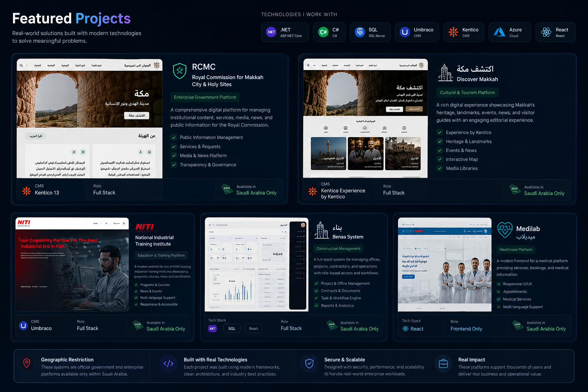Select the Construction Management tag
588x392 pixels.
coord(338,249)
